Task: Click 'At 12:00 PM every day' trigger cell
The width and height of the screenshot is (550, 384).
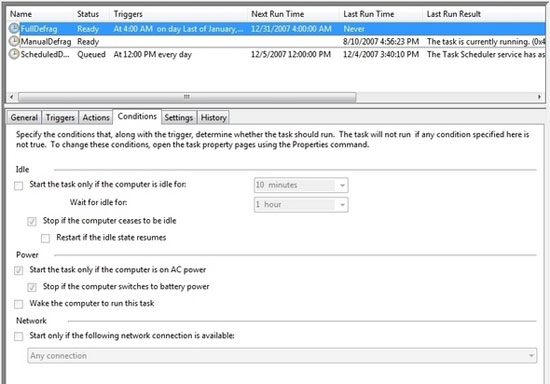Action: tap(153, 54)
